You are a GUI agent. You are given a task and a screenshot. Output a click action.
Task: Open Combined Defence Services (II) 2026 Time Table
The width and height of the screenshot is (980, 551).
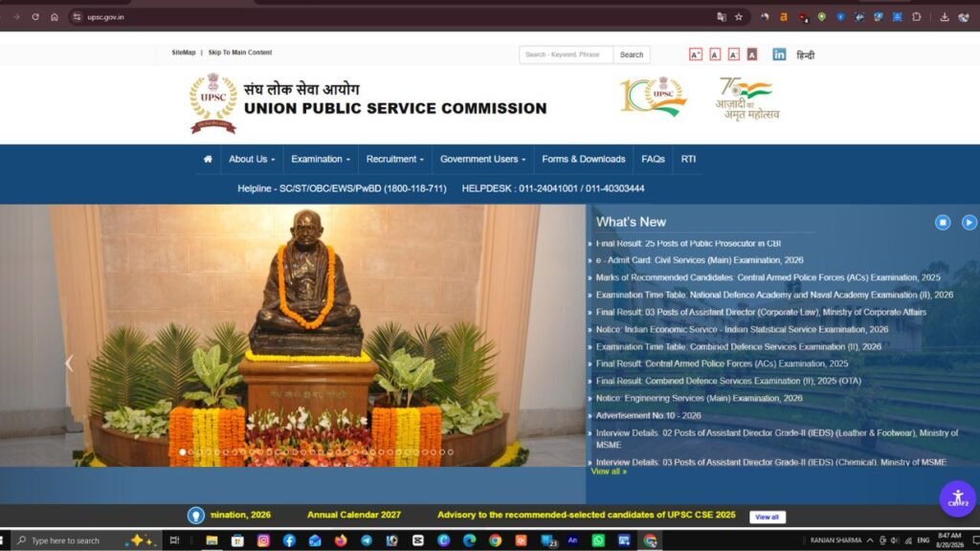pyautogui.click(x=738, y=346)
